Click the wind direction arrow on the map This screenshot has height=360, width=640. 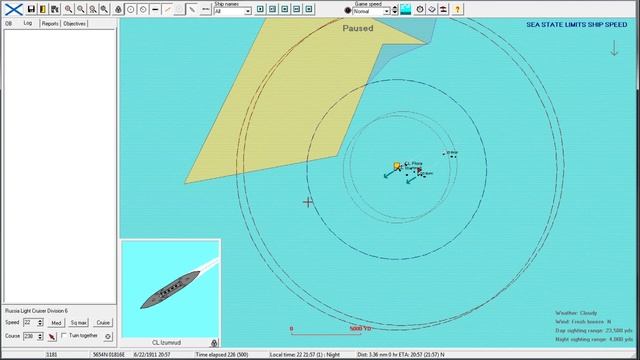click(x=614, y=48)
